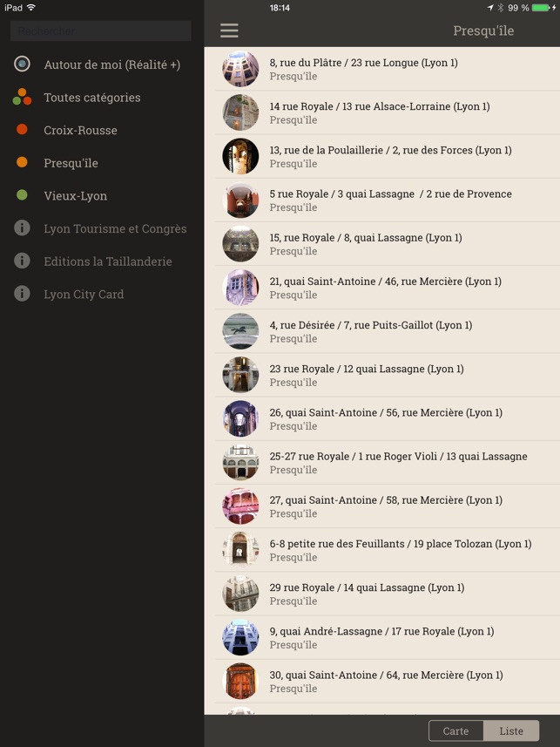This screenshot has width=560, height=747.
Task: Open thumbnail for 5 rue Royale
Action: pos(240,200)
